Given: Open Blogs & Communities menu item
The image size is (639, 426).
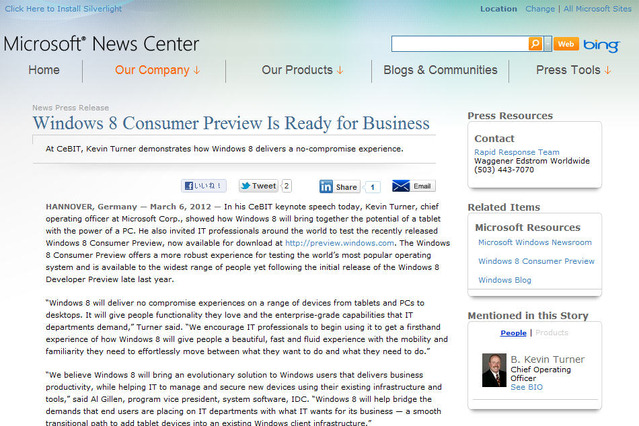Looking at the screenshot, I should (440, 70).
